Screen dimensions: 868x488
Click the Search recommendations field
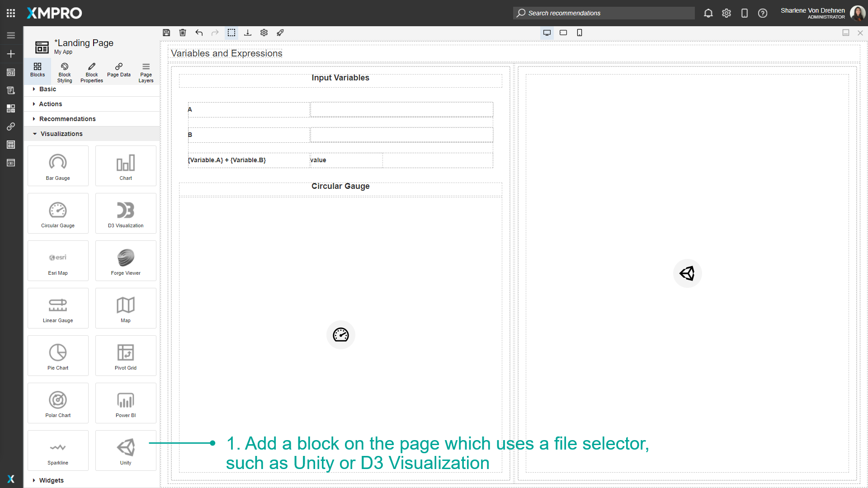(x=604, y=13)
